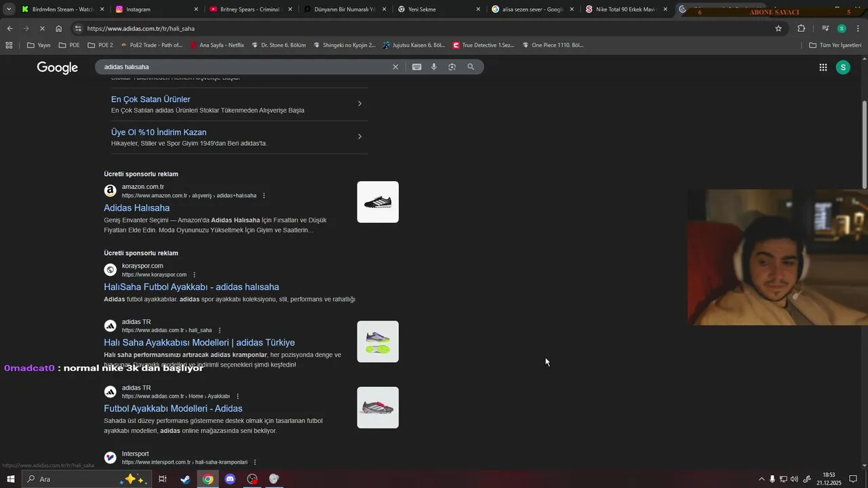The image size is (868, 488).
Task: Switch to the Yeni Sekme tab
Action: [439, 9]
